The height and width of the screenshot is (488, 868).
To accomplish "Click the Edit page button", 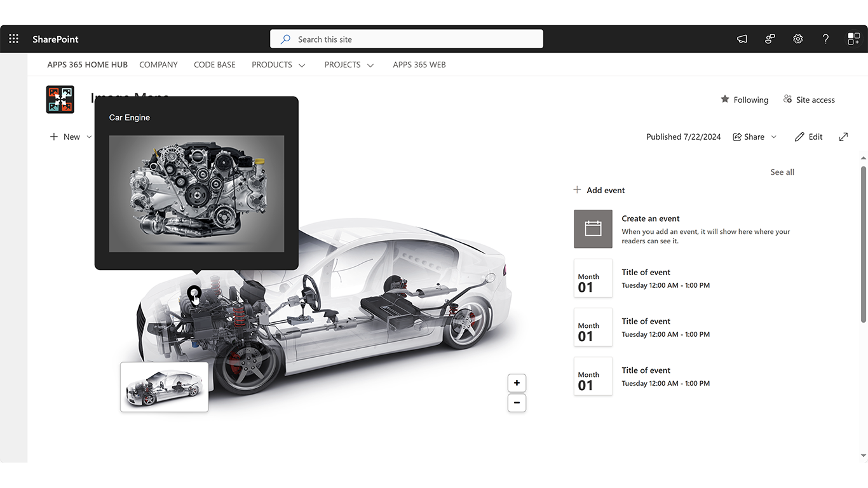I will pyautogui.click(x=808, y=137).
